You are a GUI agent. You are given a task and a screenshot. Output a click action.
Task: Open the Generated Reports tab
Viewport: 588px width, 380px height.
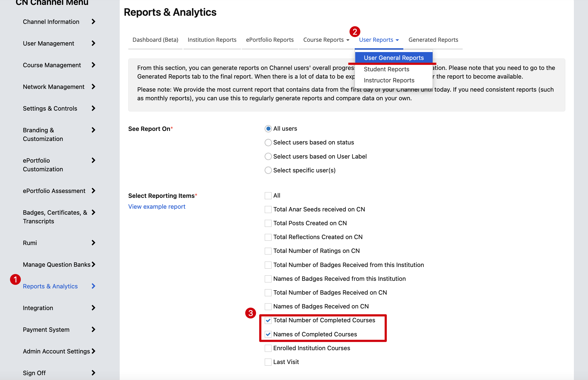point(433,40)
